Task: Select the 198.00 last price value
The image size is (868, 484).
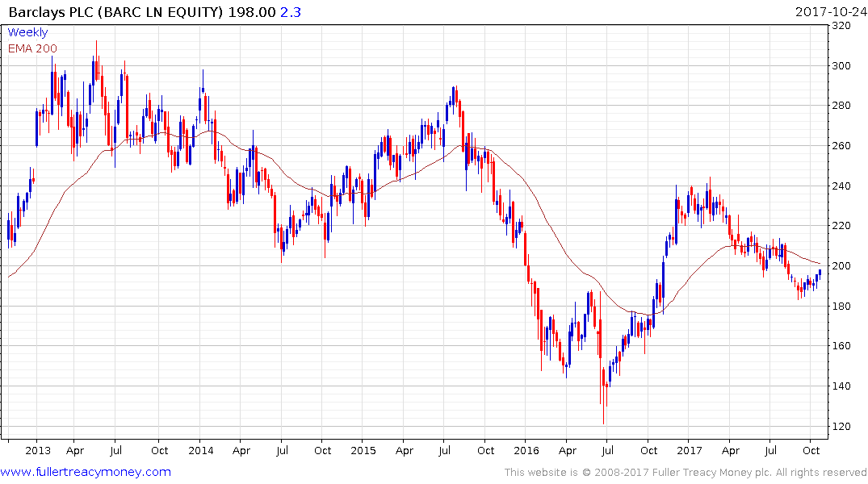Action: 252,11
